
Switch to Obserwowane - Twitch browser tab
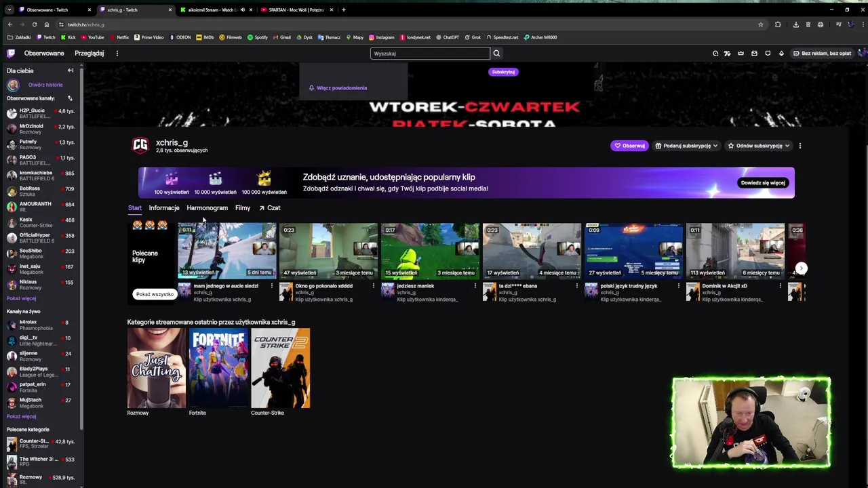[55, 9]
